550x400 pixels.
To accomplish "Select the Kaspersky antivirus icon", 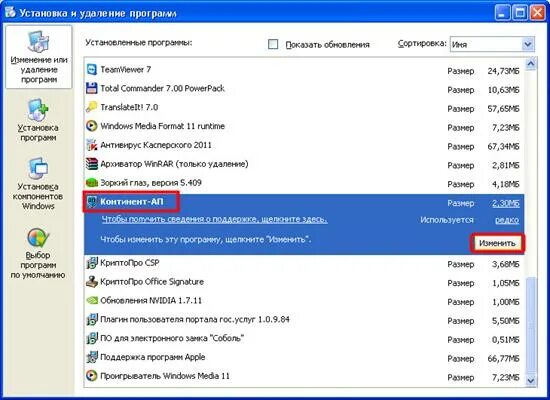I will (x=92, y=145).
